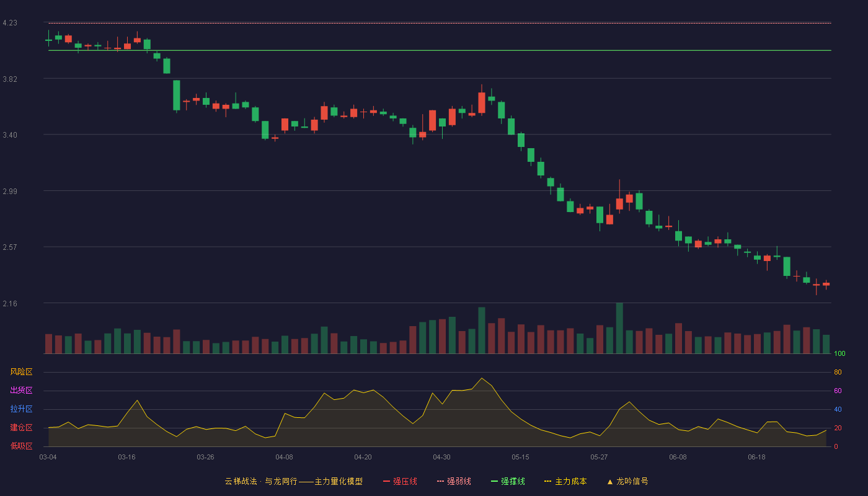Select the 04-08 date label
This screenshot has height=496, width=868.
click(x=284, y=457)
